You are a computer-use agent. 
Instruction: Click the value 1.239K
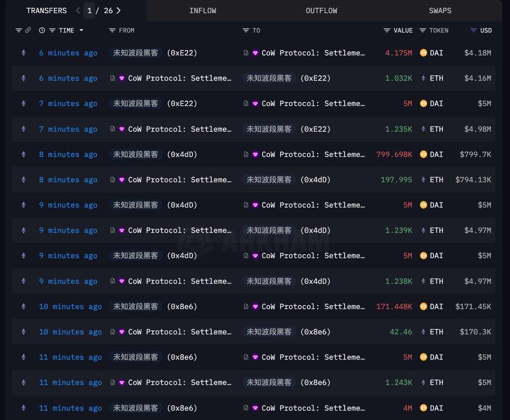tap(399, 230)
